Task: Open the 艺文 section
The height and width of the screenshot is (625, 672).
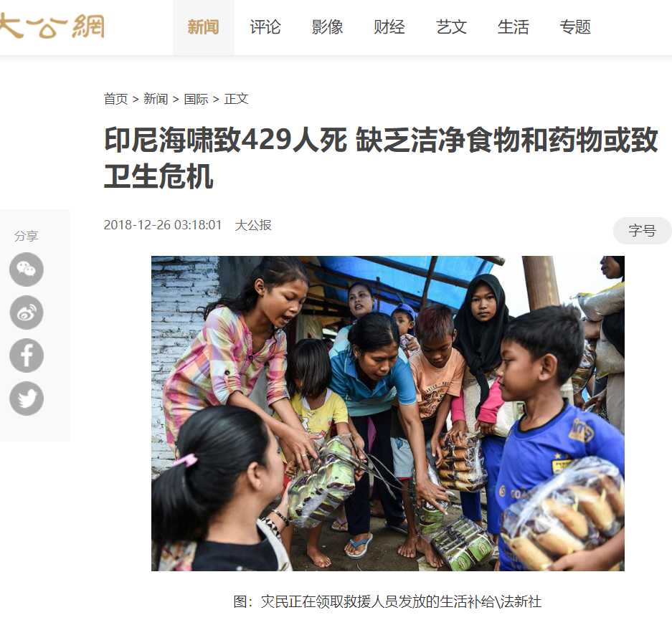Action: [x=451, y=27]
